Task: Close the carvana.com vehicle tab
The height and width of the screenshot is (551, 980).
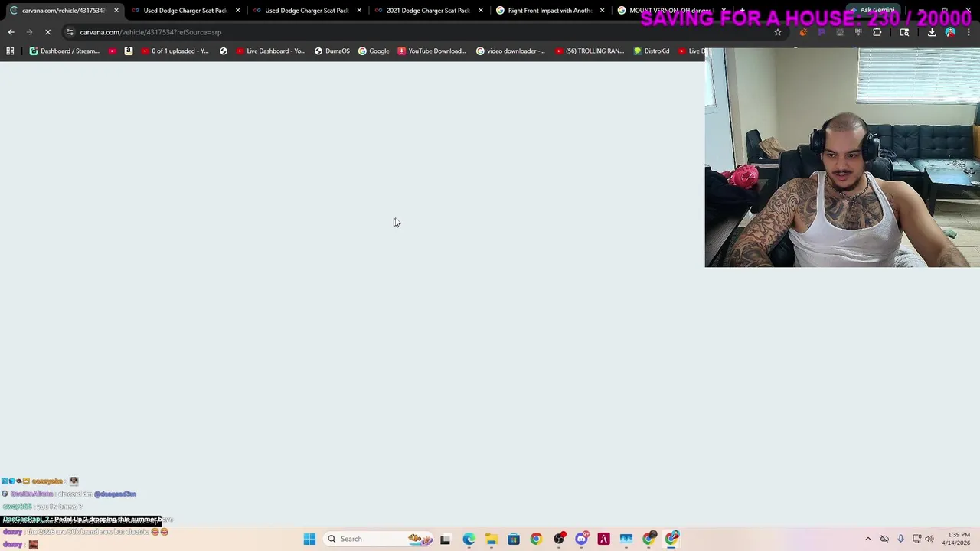Action: 116,11
